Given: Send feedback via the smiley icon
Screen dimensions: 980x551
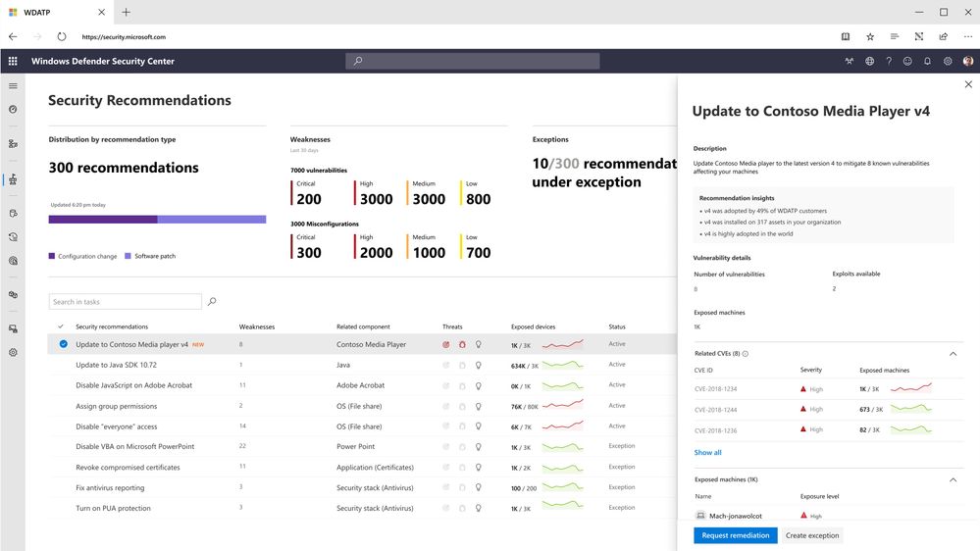Looking at the screenshot, I should pos(907,61).
